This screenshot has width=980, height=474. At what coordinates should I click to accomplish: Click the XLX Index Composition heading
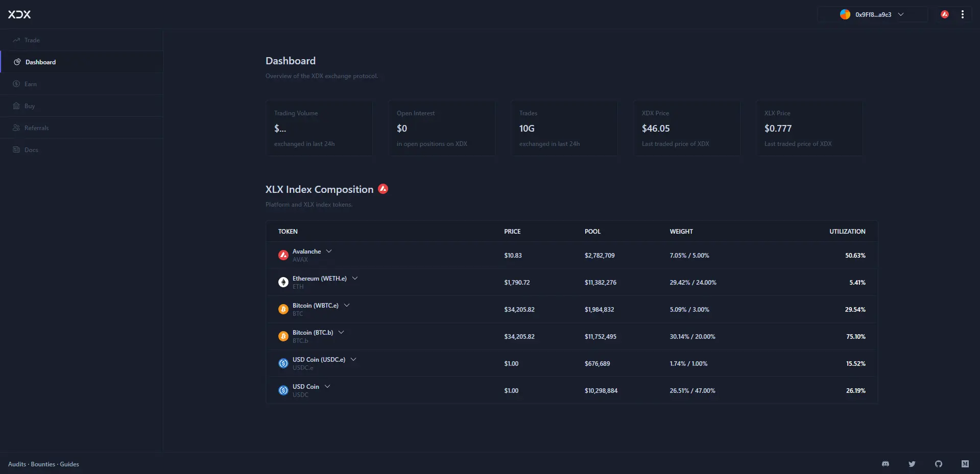(319, 189)
